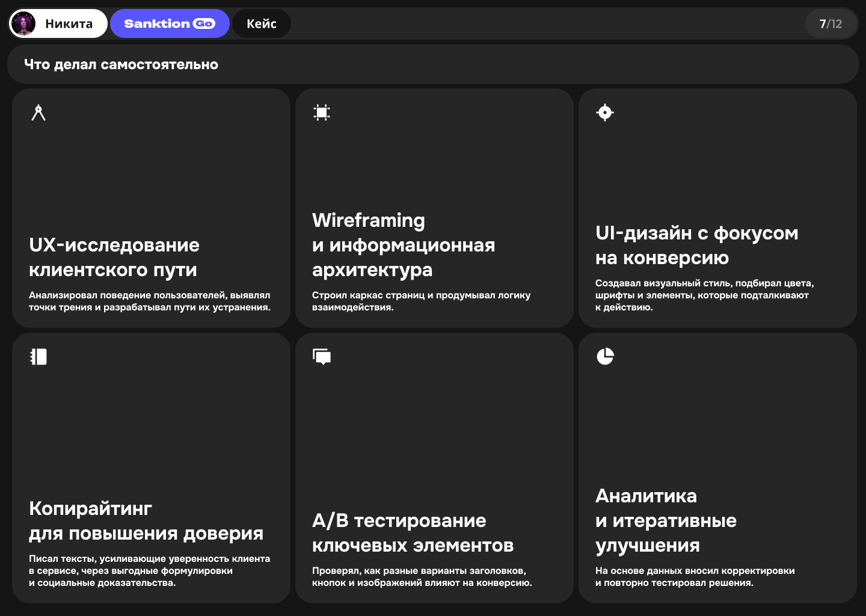Click the notebook icon on Копирайтинг card
866x616 pixels.
(x=38, y=356)
